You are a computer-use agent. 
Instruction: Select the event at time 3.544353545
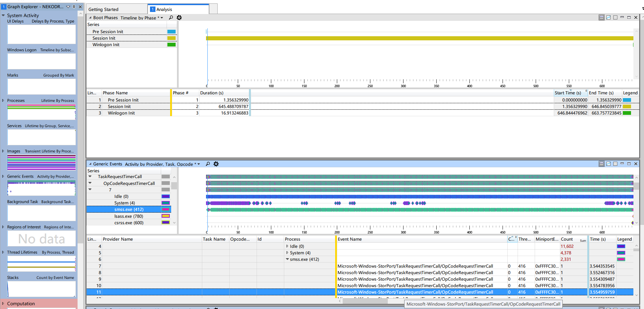click(360, 266)
